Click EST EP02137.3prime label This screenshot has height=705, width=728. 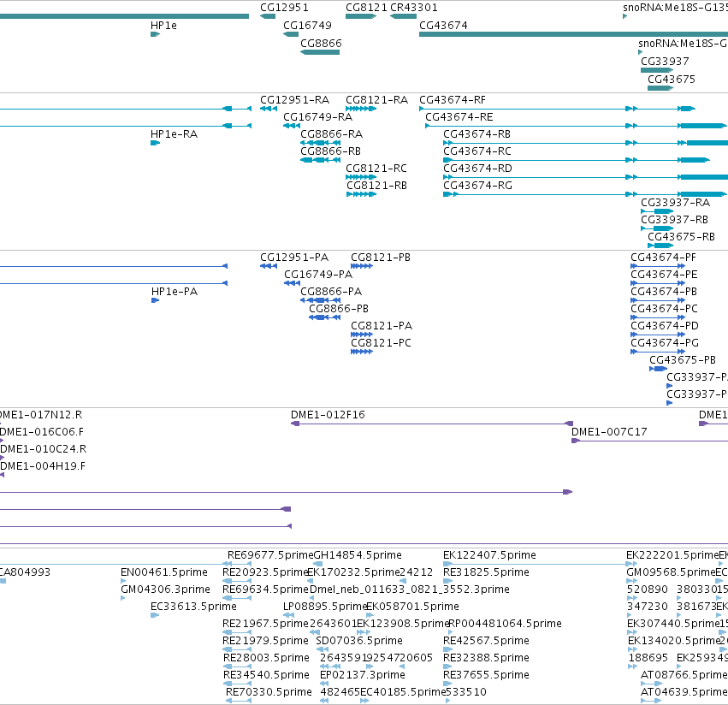point(362,675)
